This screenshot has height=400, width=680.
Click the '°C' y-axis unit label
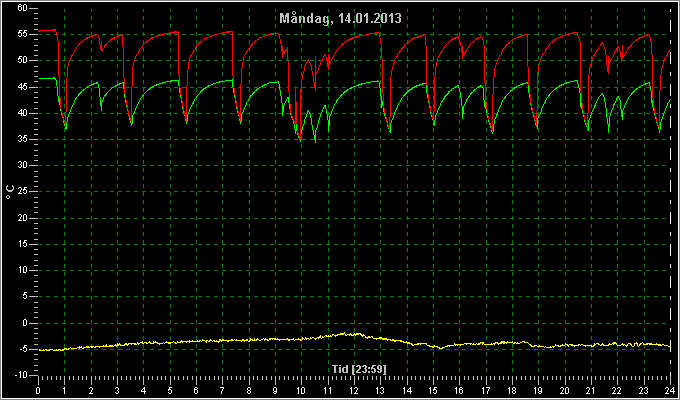click(x=10, y=192)
